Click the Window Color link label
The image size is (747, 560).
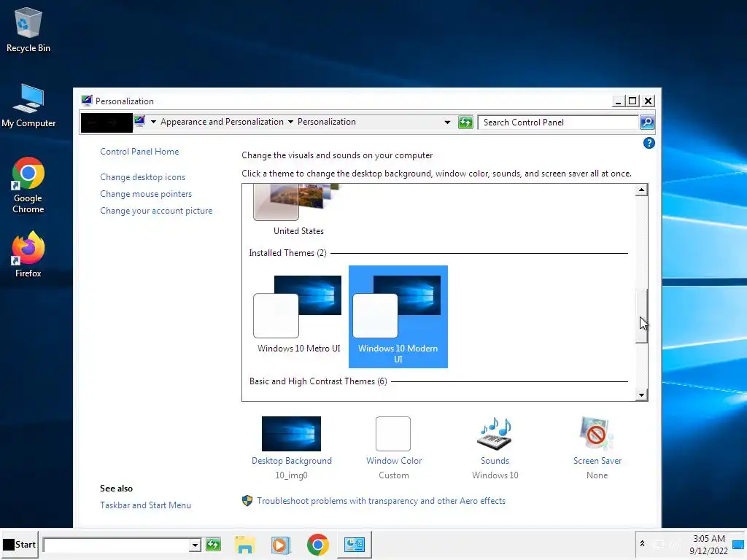(393, 461)
